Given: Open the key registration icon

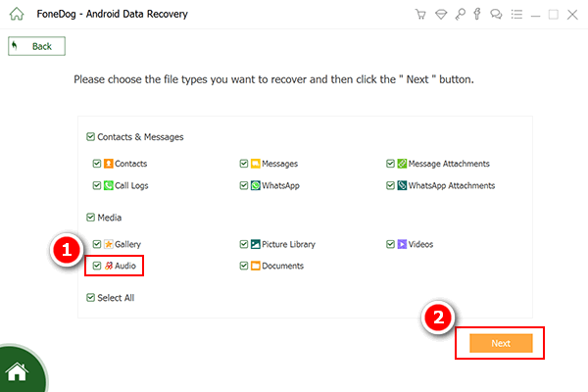Looking at the screenshot, I should click(x=461, y=15).
